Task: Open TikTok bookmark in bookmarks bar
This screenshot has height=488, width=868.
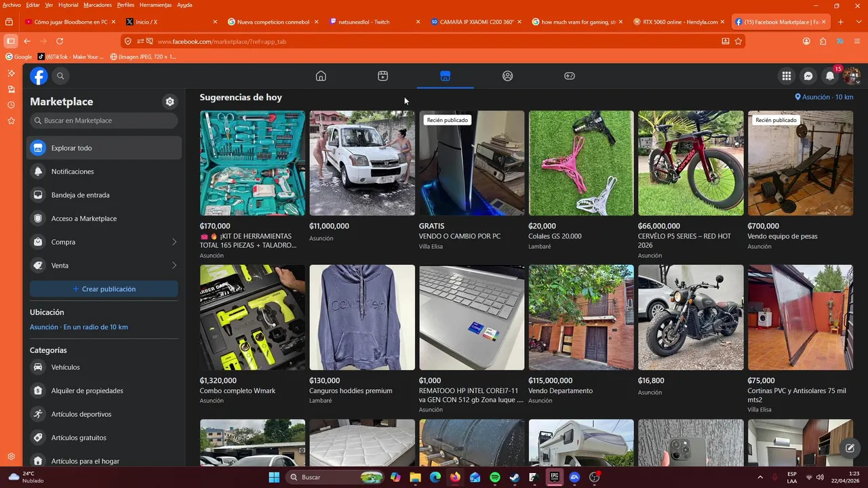Action: [x=71, y=57]
